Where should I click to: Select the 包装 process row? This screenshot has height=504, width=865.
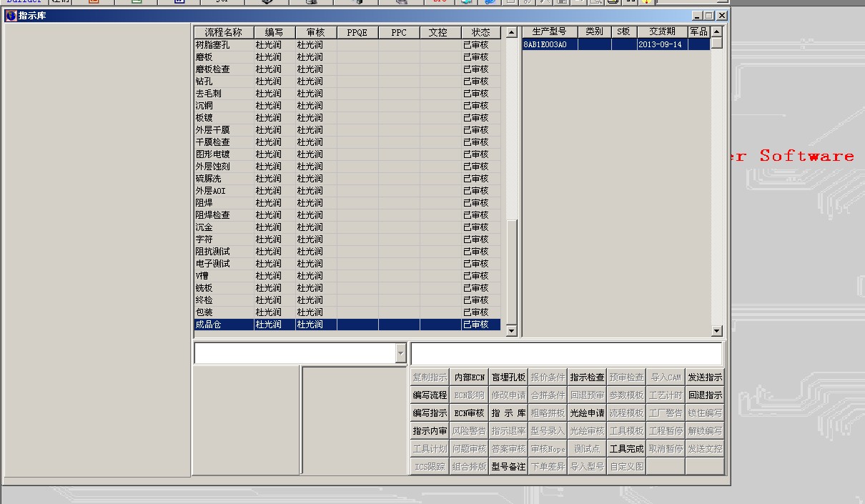coord(347,312)
